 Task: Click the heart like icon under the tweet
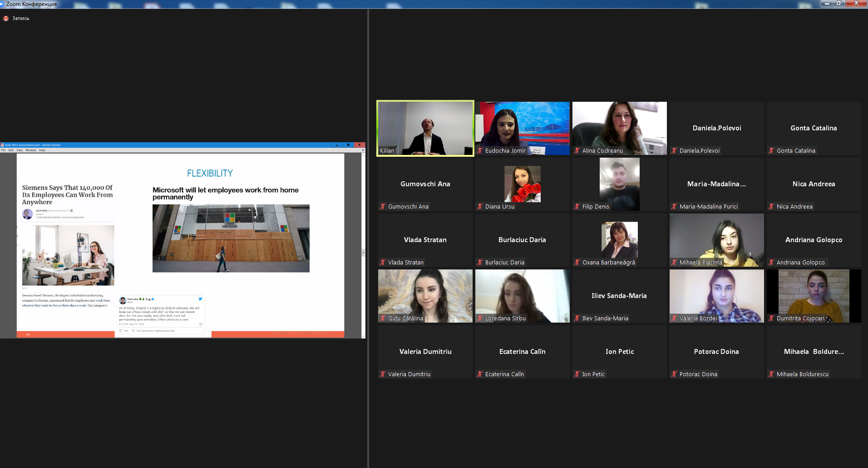click(121, 331)
